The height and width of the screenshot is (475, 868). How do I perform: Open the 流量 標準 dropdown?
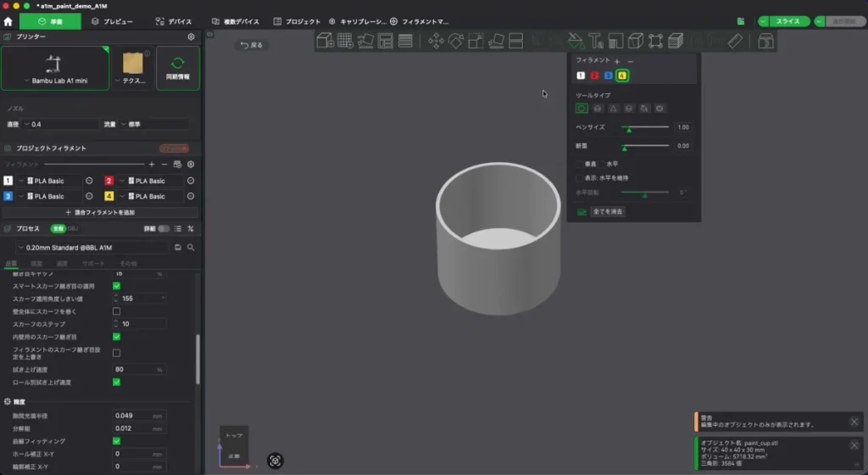153,125
